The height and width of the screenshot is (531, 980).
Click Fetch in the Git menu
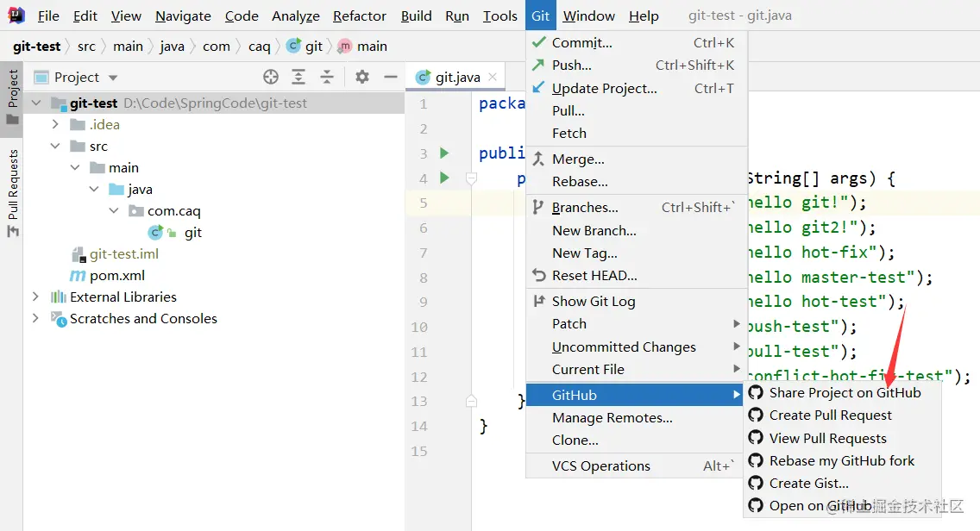click(x=637, y=133)
